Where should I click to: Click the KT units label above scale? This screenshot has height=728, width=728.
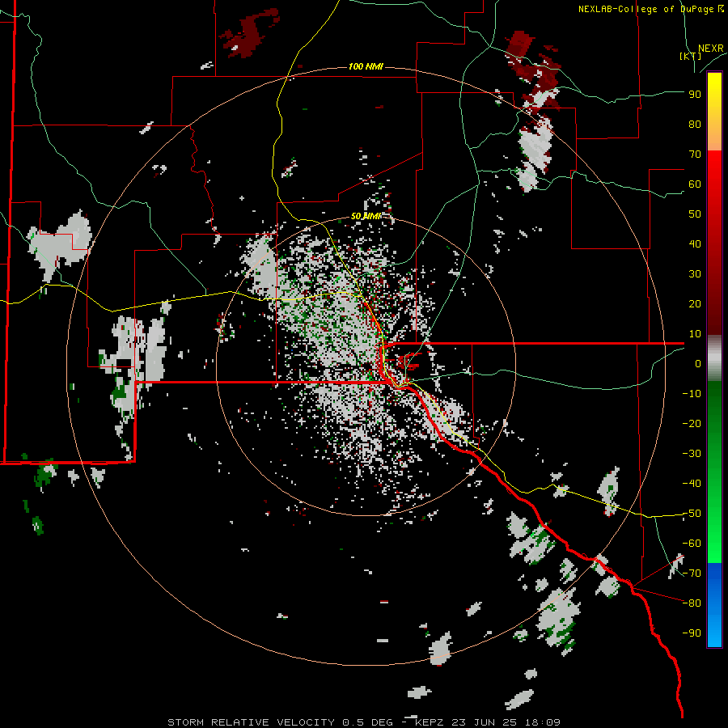tap(690, 56)
